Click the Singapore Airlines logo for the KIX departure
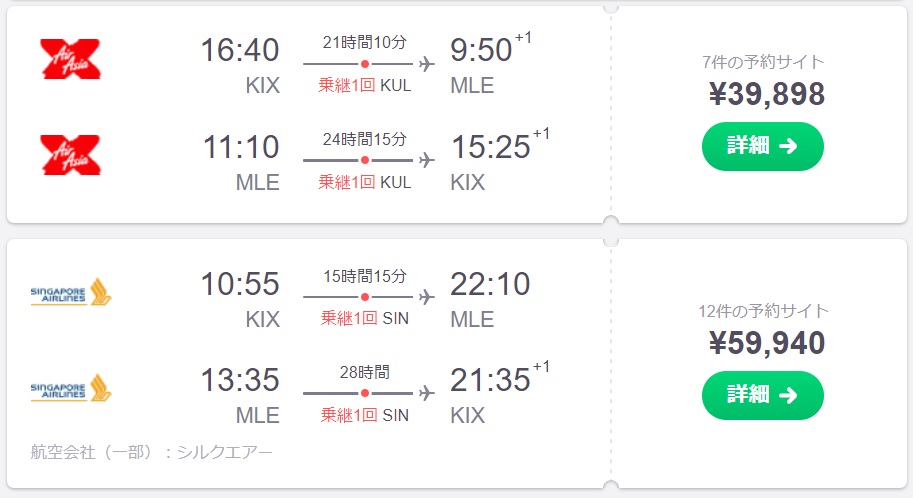Viewport: 913px width, 498px height. [70, 292]
